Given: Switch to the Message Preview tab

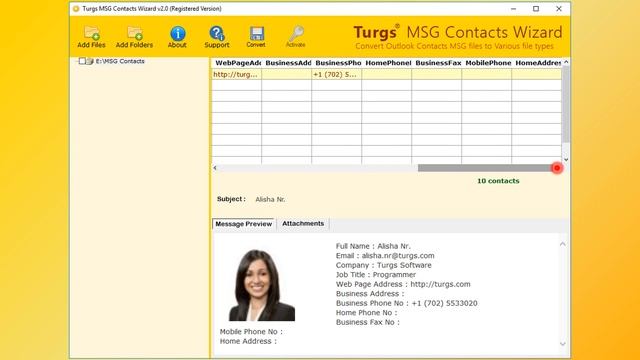Looking at the screenshot, I should tap(244, 224).
